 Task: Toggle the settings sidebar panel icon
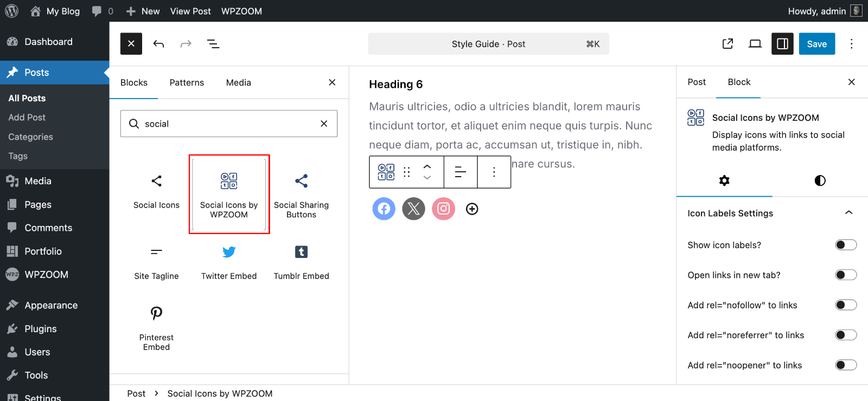pyautogui.click(x=782, y=44)
